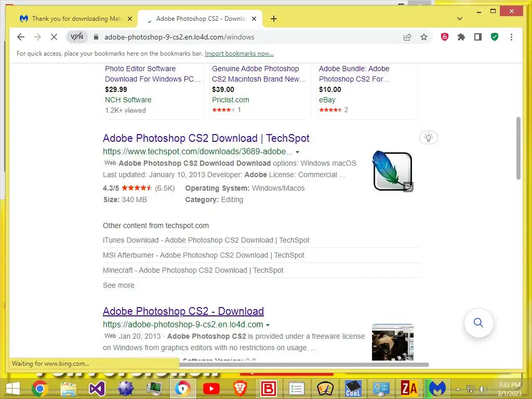Open iTunes Download TechSpot sub-link

(x=206, y=240)
